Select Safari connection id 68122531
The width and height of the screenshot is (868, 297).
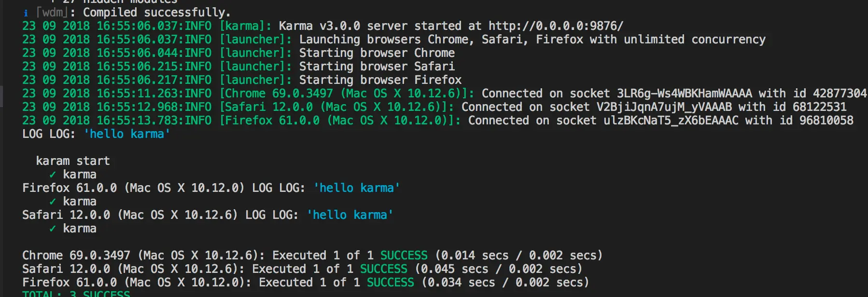click(x=819, y=107)
